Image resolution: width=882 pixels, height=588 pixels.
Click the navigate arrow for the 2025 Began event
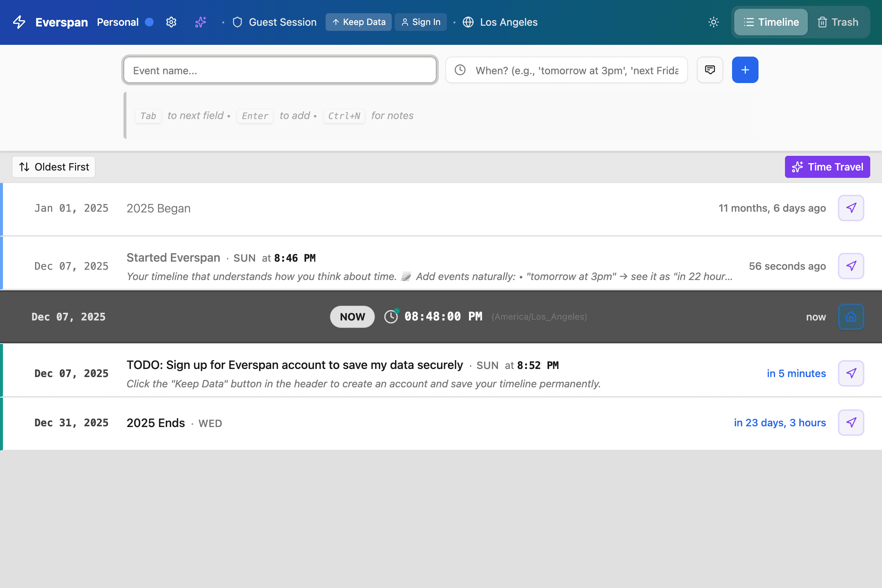pos(850,208)
